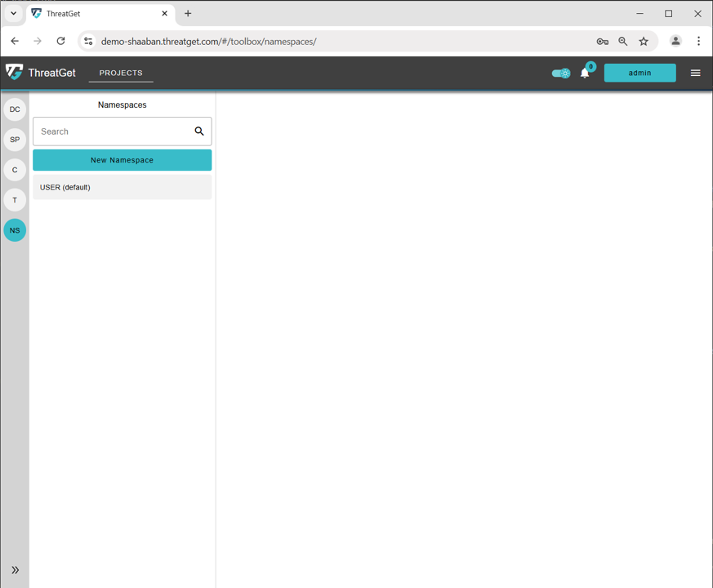Screen dimensions: 713x588
Task: Reload the page in the browser
Action: (60, 41)
